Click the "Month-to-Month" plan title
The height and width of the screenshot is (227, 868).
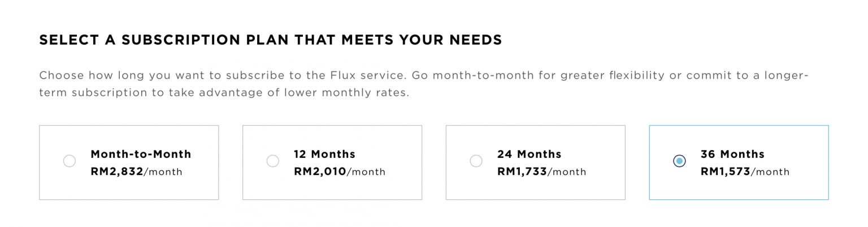(x=141, y=154)
